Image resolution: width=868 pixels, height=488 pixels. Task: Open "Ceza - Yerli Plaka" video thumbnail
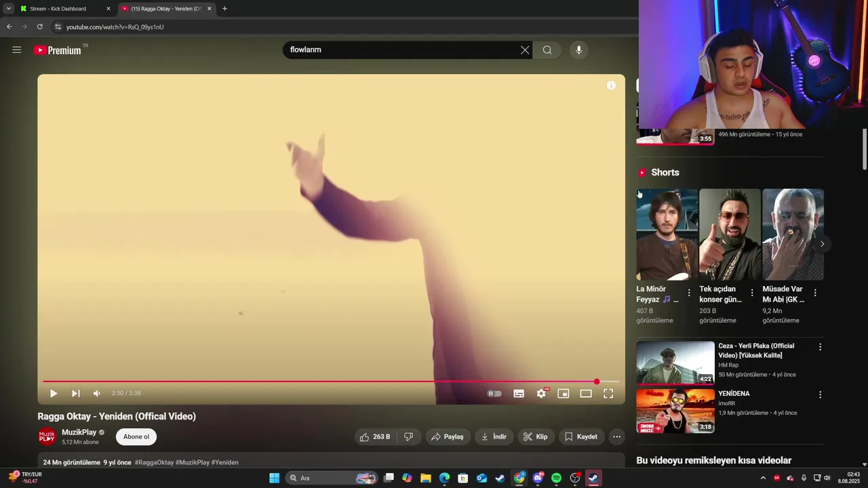tap(675, 363)
